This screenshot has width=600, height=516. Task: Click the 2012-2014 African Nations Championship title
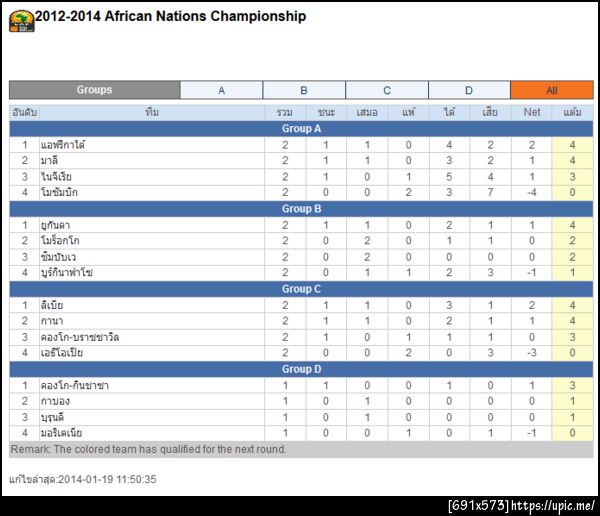click(x=171, y=17)
